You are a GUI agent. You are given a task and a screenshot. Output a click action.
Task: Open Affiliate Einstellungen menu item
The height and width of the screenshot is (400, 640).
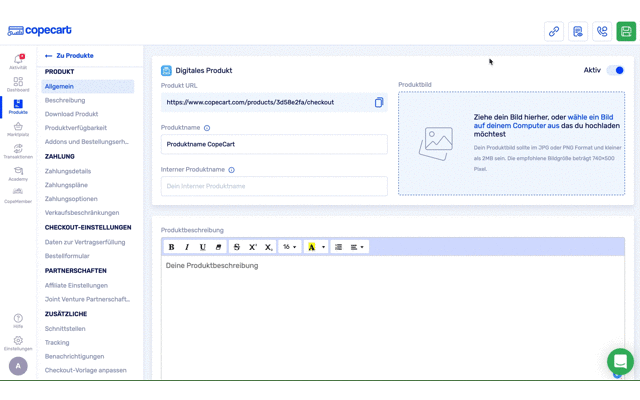click(x=76, y=285)
